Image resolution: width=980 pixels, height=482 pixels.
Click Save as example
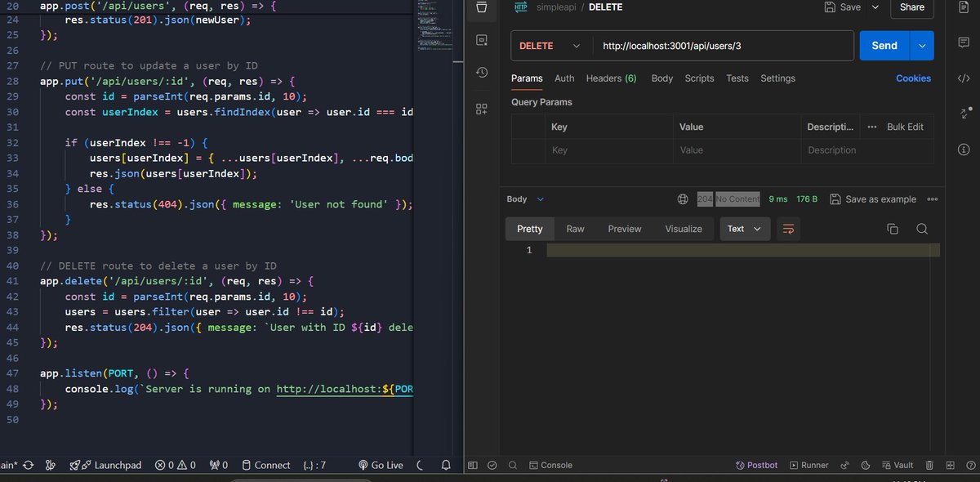(872, 199)
